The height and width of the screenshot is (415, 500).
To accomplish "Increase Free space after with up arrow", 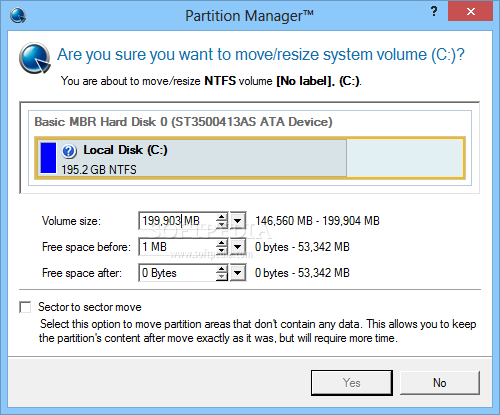I will (x=221, y=269).
